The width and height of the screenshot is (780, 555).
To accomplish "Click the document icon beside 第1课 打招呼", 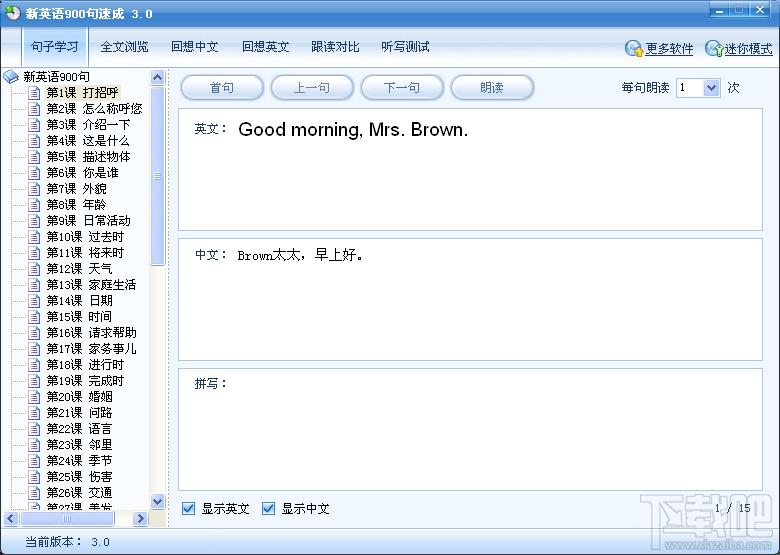I will click(34, 93).
